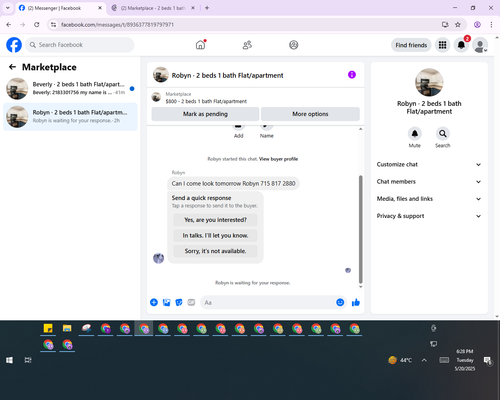Open the Facebook menu grid icon
Screen dimensions: 500x400
tap(442, 45)
